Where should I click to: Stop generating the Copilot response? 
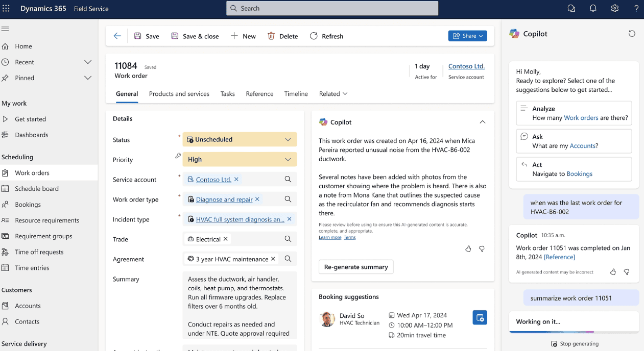click(x=575, y=344)
